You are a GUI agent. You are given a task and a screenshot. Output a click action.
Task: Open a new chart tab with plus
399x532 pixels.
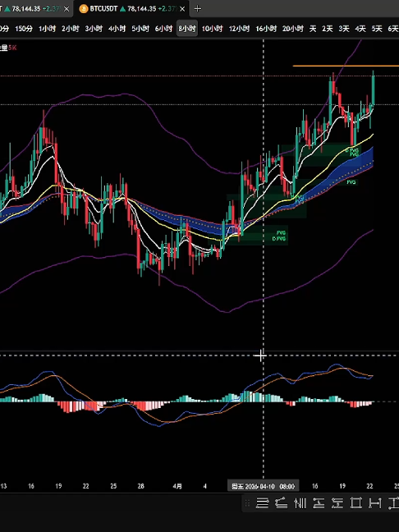point(198,9)
